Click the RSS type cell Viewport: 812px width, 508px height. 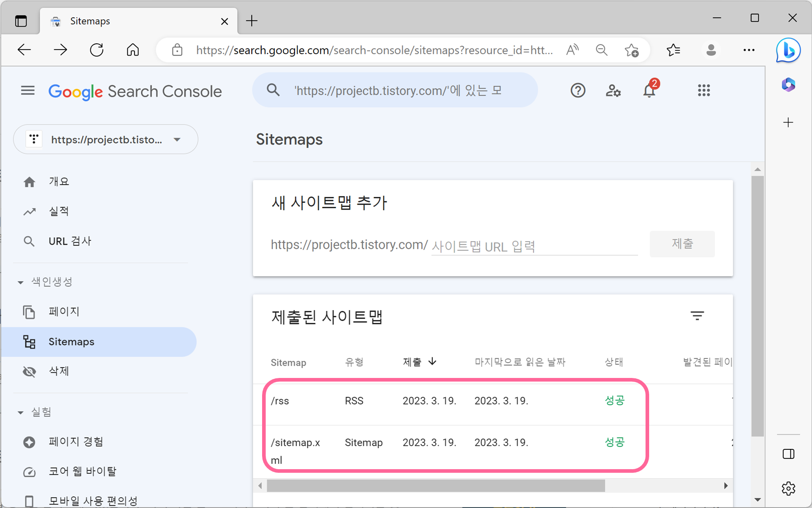(354, 401)
